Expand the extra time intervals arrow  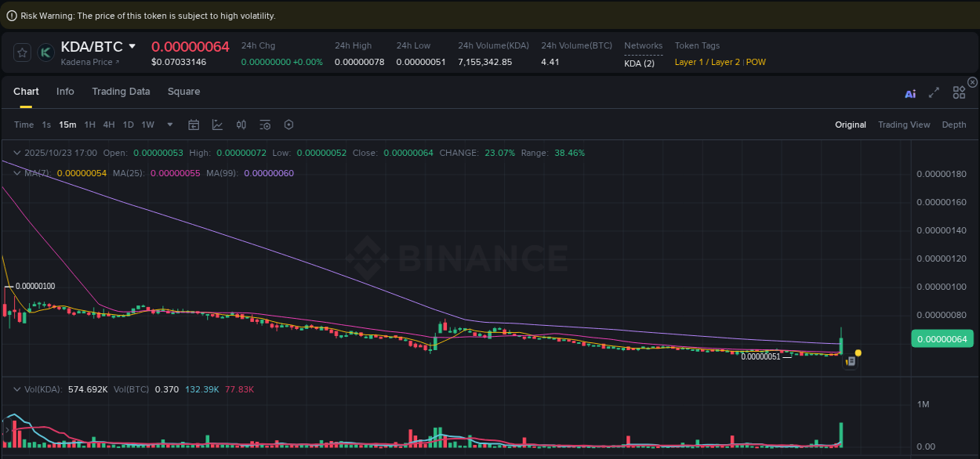(169, 125)
